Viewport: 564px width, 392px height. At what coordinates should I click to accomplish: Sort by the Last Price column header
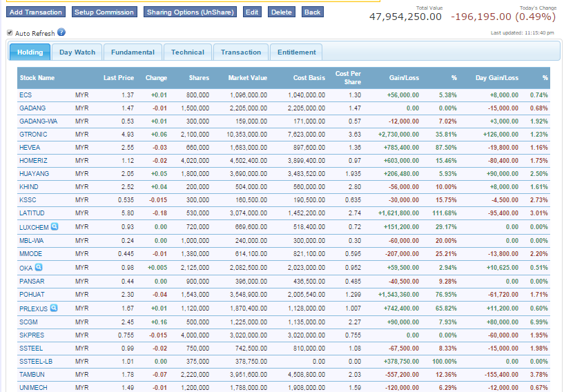point(119,78)
